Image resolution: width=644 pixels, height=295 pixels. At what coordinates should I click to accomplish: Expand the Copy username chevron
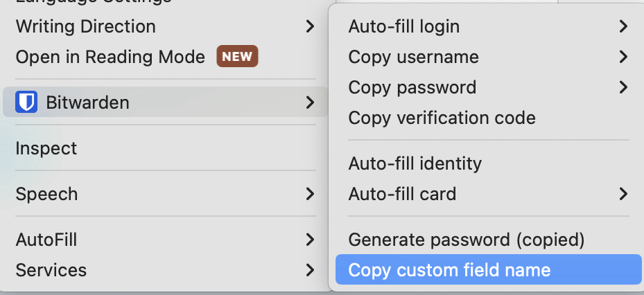point(623,57)
